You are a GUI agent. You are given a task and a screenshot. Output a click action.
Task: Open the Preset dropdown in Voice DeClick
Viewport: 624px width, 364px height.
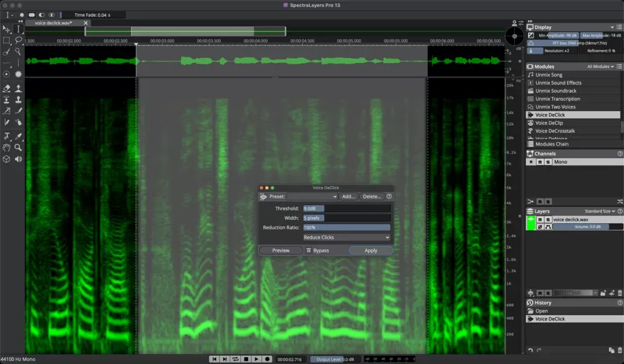coord(313,196)
